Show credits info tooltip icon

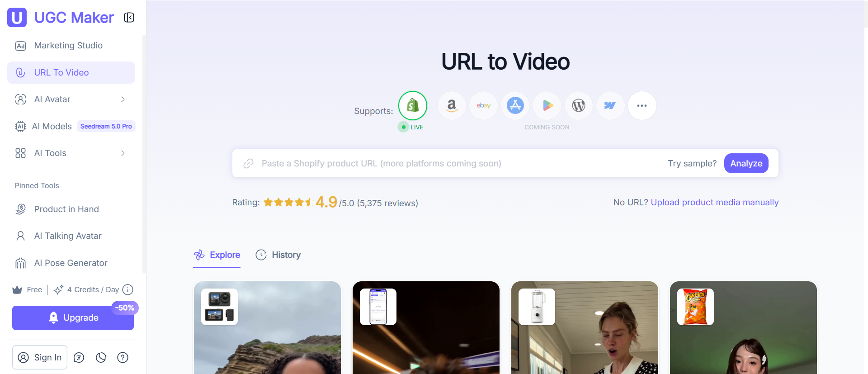(128, 290)
